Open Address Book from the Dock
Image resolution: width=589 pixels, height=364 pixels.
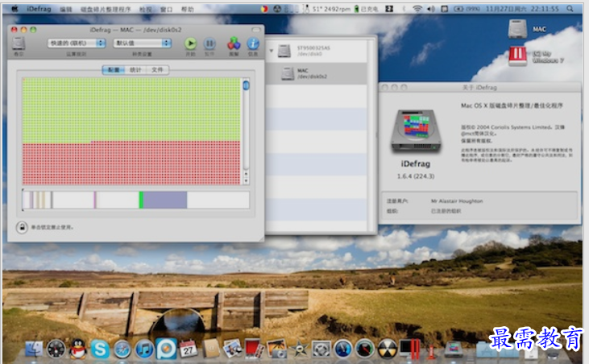coord(211,349)
